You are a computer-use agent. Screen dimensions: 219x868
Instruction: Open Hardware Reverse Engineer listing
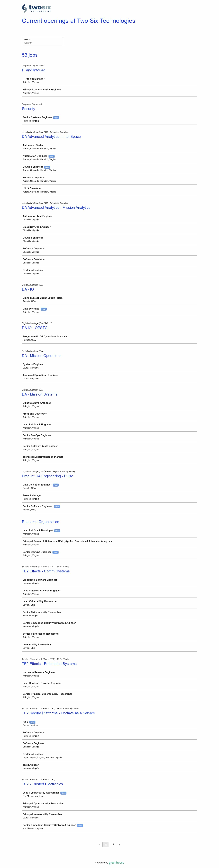(109, 674)
